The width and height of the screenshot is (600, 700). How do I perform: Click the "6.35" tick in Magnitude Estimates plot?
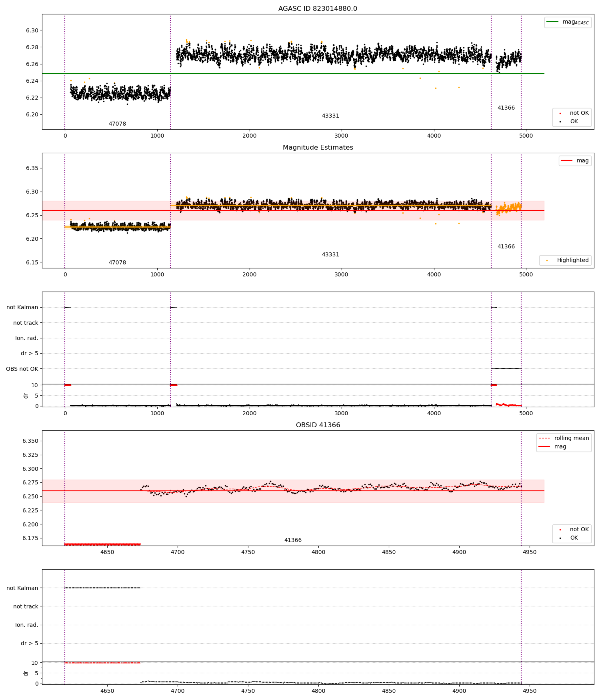pyautogui.click(x=32, y=168)
